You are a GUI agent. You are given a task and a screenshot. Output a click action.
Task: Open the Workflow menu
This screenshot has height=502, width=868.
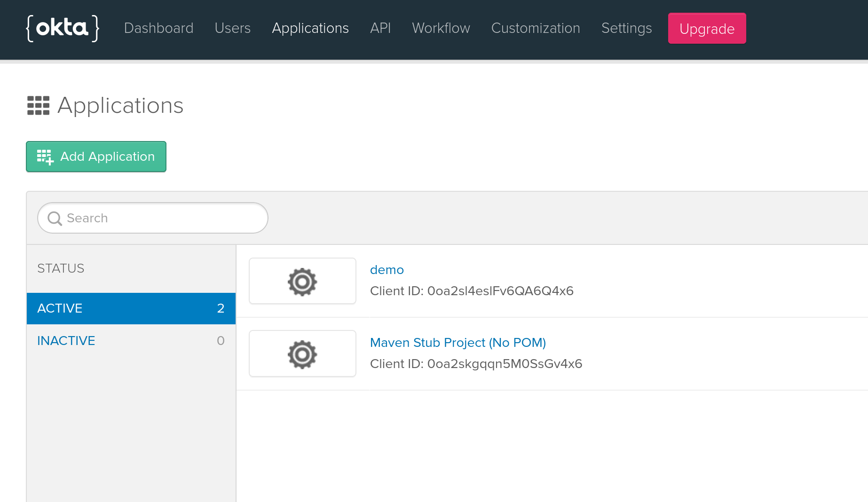(441, 28)
